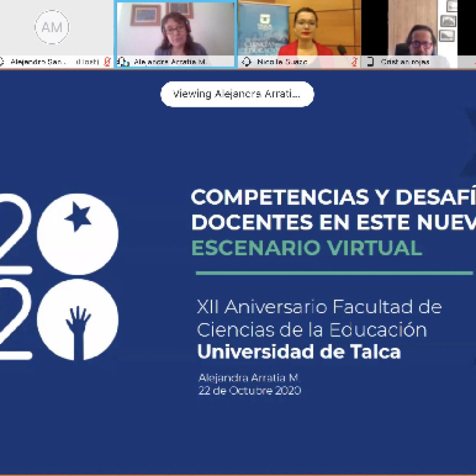Click the headset icon beside Nicole's name
476x476 pixels.
click(246, 62)
